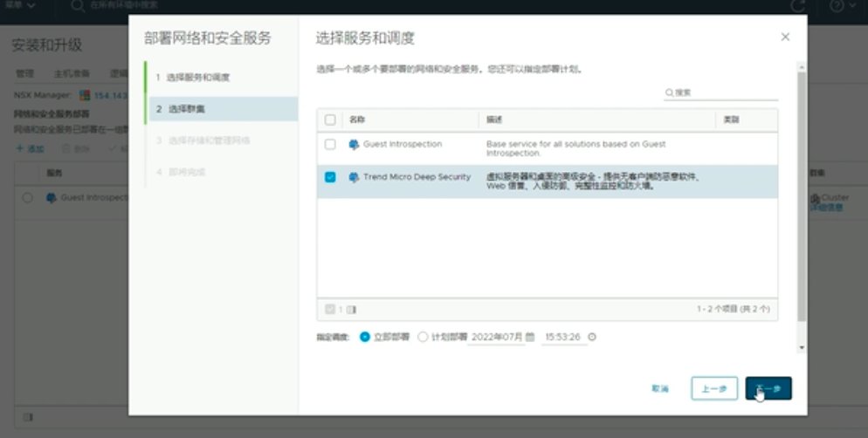The height and width of the screenshot is (438, 868).
Task: Click the search magnifier icon in the dialog
Action: point(669,92)
